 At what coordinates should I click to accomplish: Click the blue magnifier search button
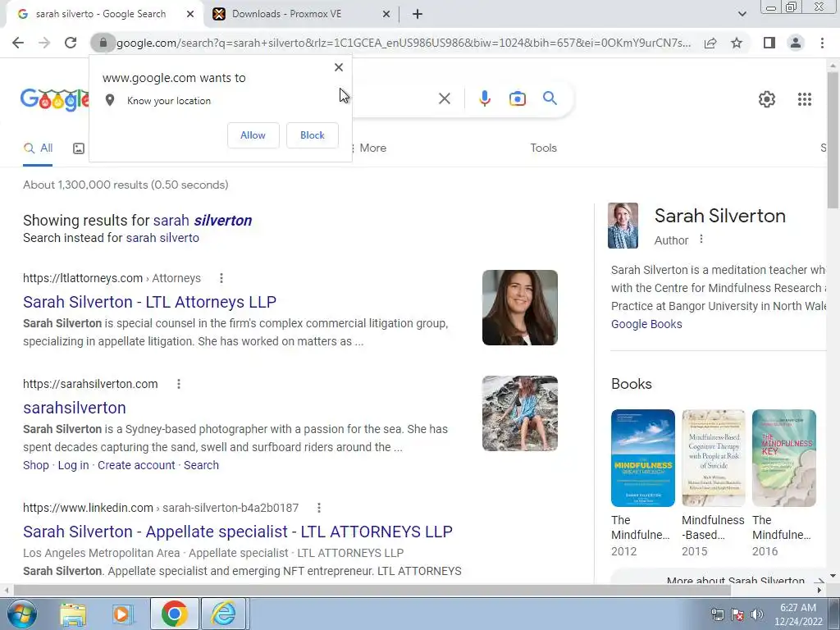click(x=550, y=98)
